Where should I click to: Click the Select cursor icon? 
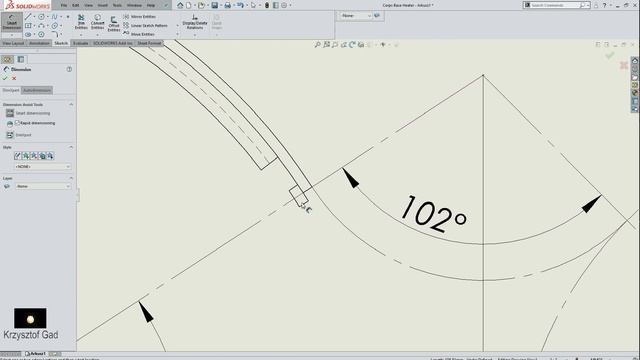coord(253,5)
